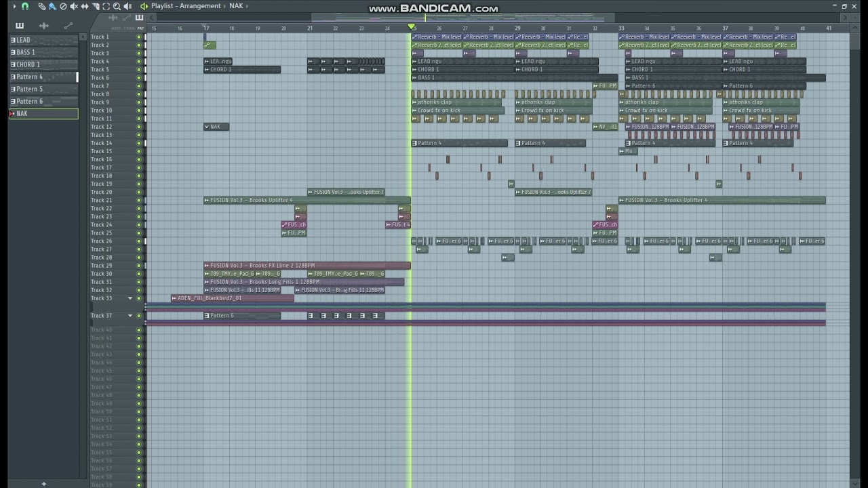Mute Track 4 with its green light
The width and height of the screenshot is (868, 488).
[x=139, y=61]
